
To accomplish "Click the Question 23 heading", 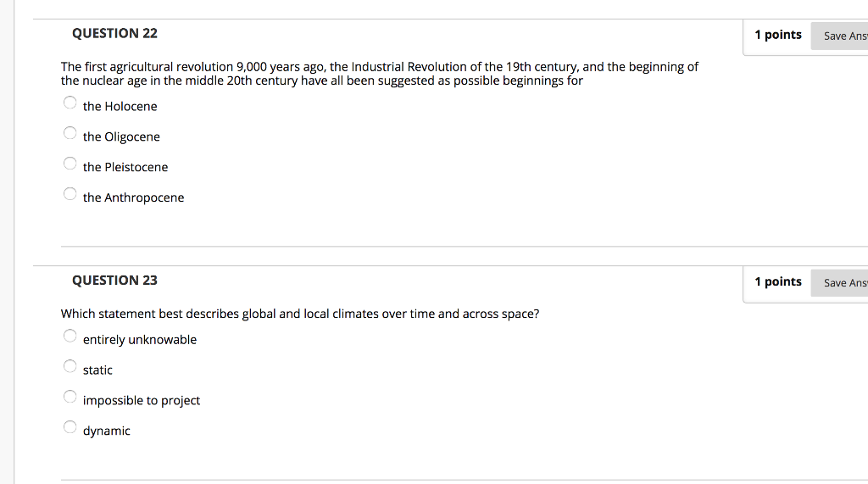I will tap(114, 281).
